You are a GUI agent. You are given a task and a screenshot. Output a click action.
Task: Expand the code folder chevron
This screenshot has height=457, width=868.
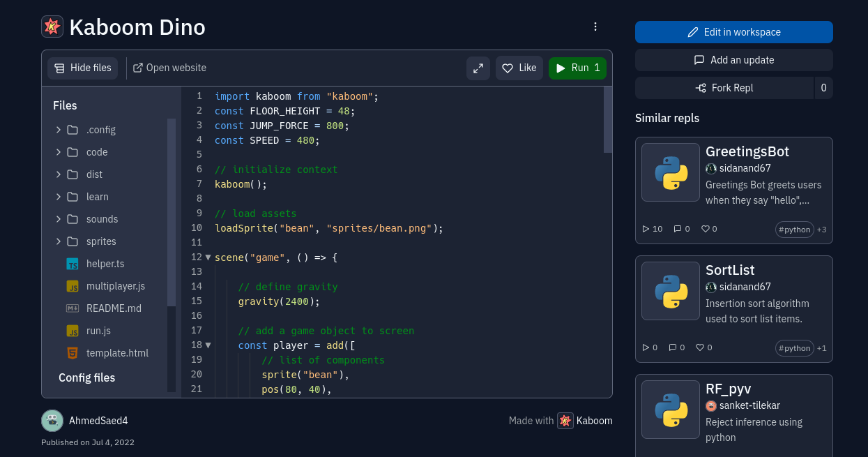[x=59, y=152]
